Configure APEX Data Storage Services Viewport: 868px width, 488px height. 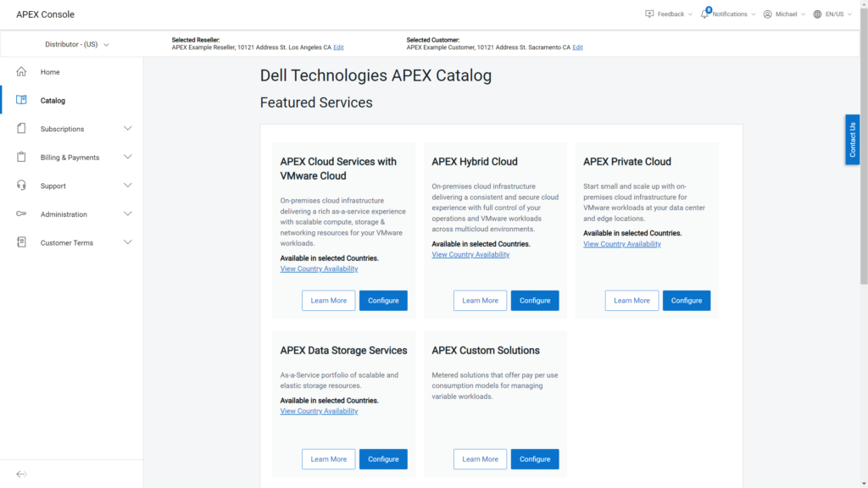[x=383, y=459]
